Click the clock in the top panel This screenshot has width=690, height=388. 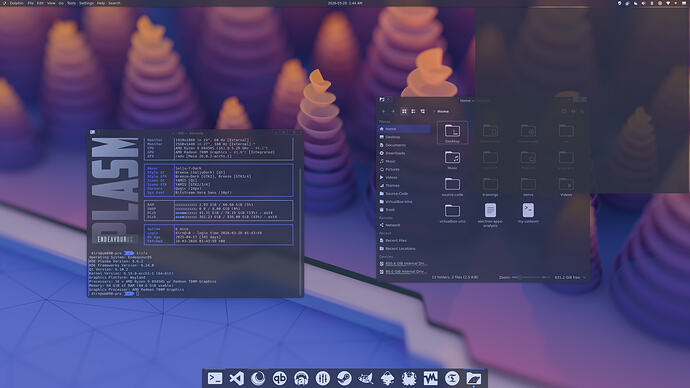(x=345, y=3)
